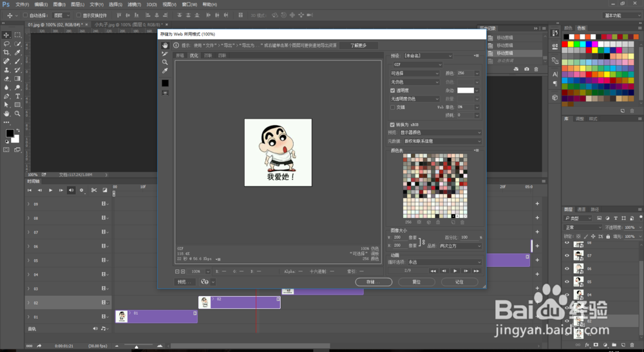
Task: Select the Brush tool
Action: click(17, 61)
